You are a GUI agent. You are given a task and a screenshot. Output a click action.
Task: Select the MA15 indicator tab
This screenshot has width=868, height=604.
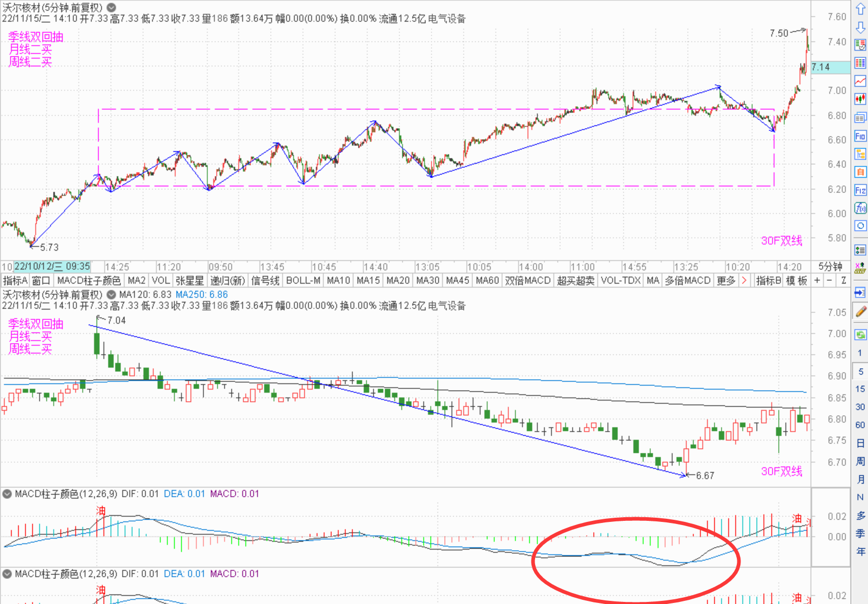(368, 280)
